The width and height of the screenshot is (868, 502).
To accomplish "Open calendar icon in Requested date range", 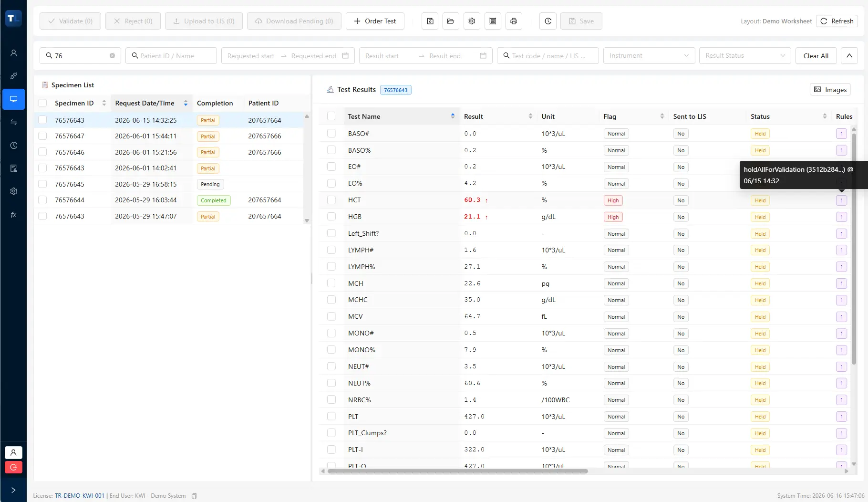I will click(345, 56).
